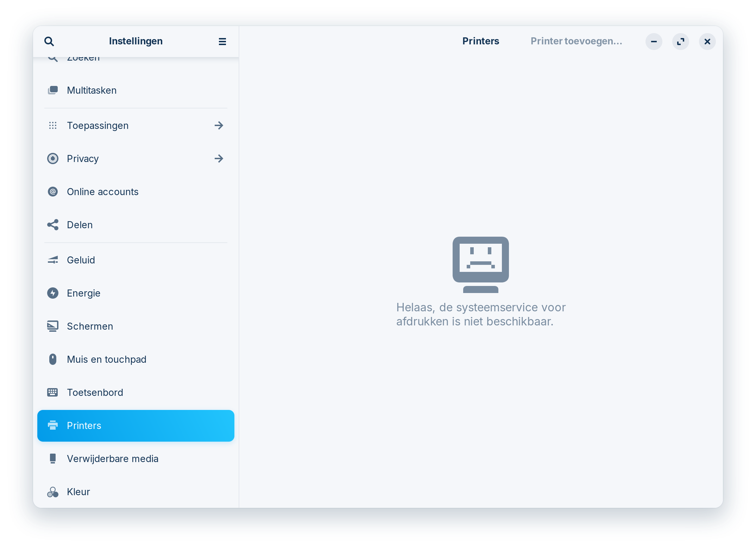Image resolution: width=756 pixels, height=548 pixels.
Task: Click the Privacy shield icon
Action: point(53,158)
